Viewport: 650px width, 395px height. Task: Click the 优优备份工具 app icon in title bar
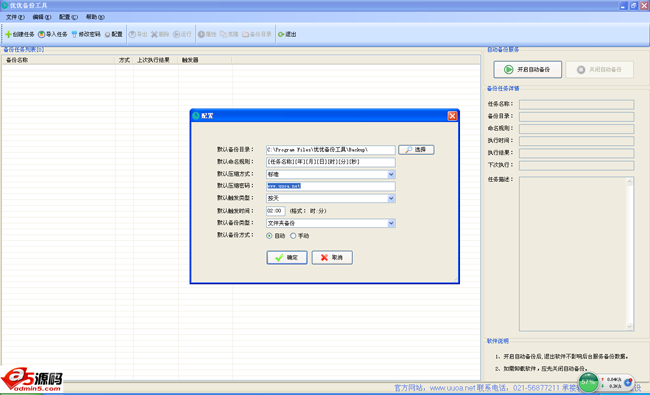pos(5,5)
